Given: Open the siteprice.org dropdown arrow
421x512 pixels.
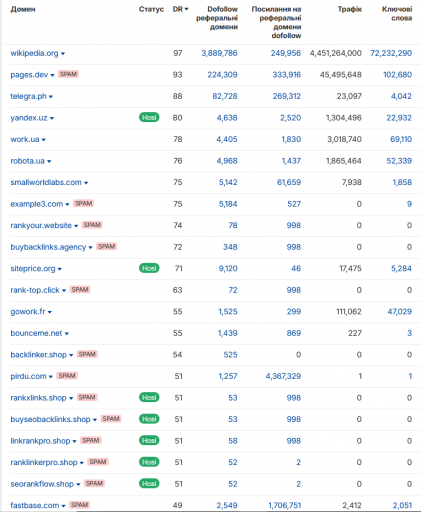Looking at the screenshot, I should [60, 269].
